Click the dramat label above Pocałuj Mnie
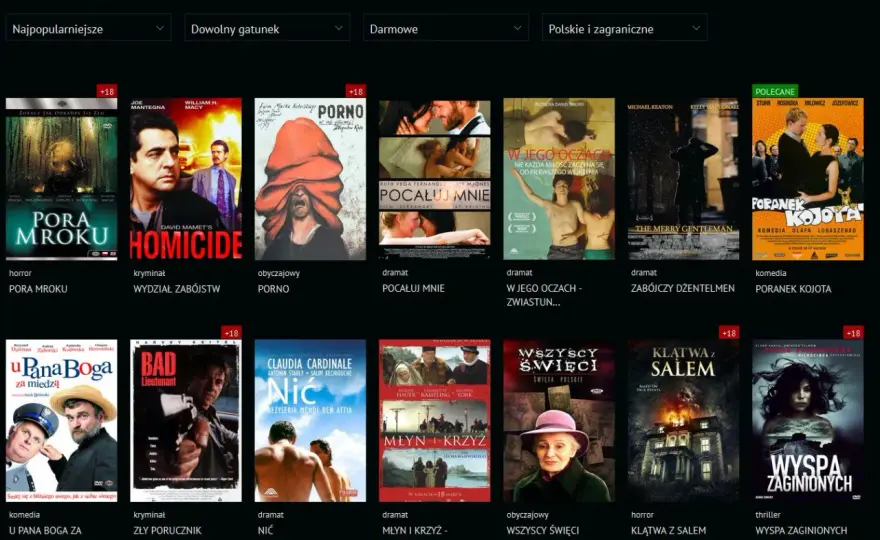 (x=395, y=273)
